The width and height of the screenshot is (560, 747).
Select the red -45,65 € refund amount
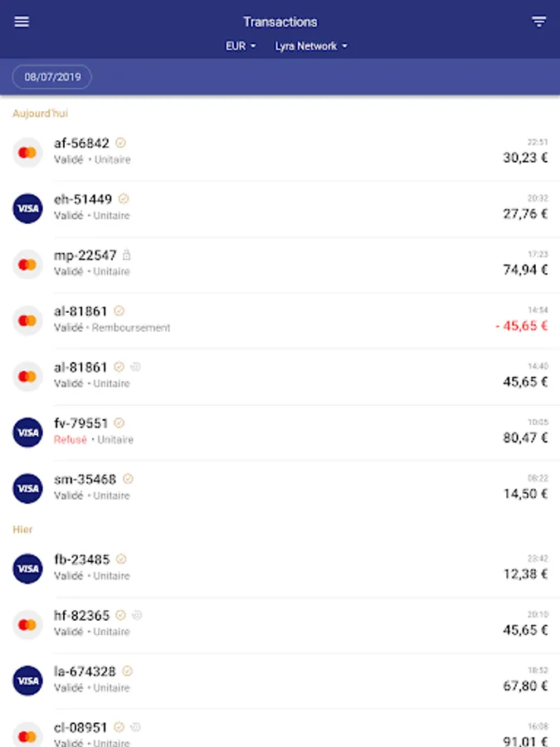click(522, 326)
